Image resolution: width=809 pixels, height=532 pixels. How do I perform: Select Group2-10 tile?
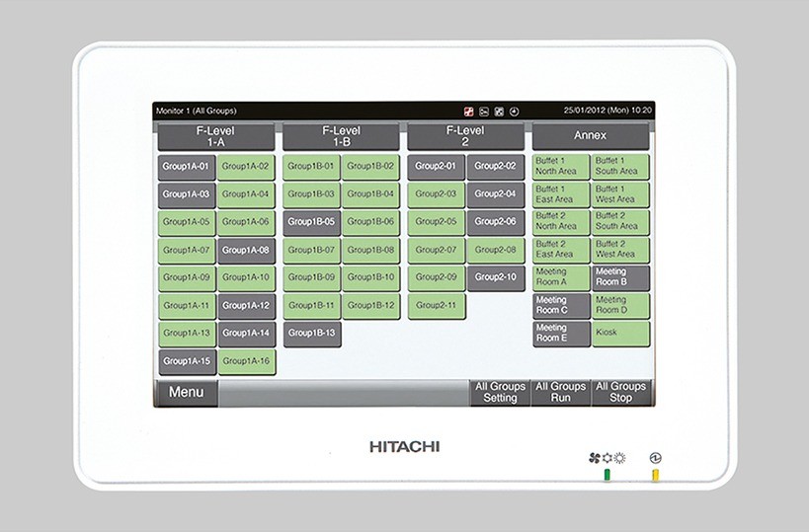pos(496,278)
